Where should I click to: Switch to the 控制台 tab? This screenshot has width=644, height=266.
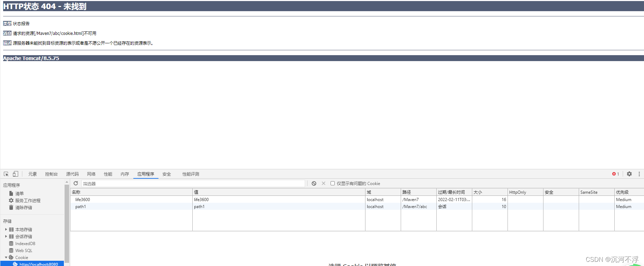click(x=51, y=174)
